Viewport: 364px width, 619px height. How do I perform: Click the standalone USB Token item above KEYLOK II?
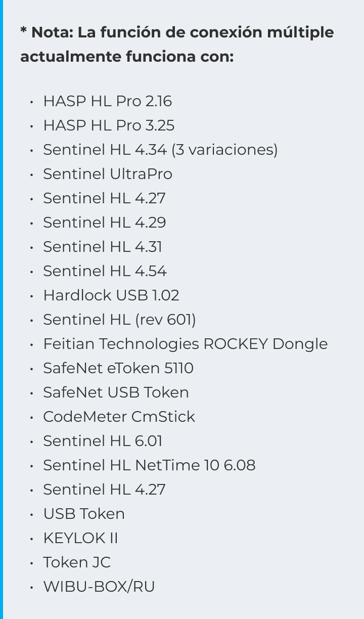point(84,514)
